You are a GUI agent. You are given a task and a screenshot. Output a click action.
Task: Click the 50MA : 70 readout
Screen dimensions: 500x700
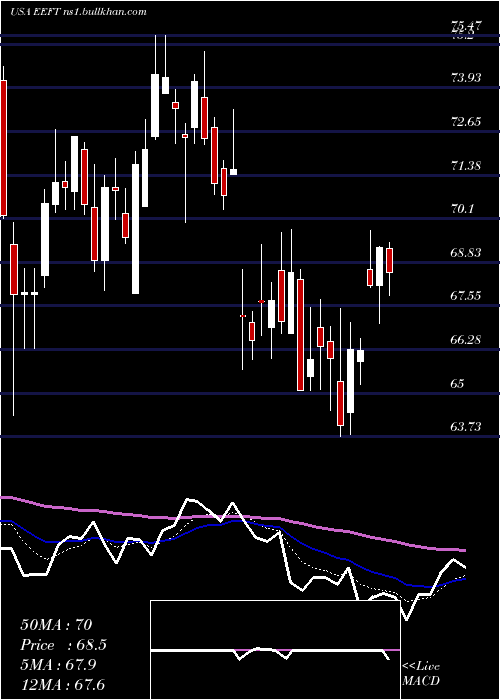pos(56,625)
